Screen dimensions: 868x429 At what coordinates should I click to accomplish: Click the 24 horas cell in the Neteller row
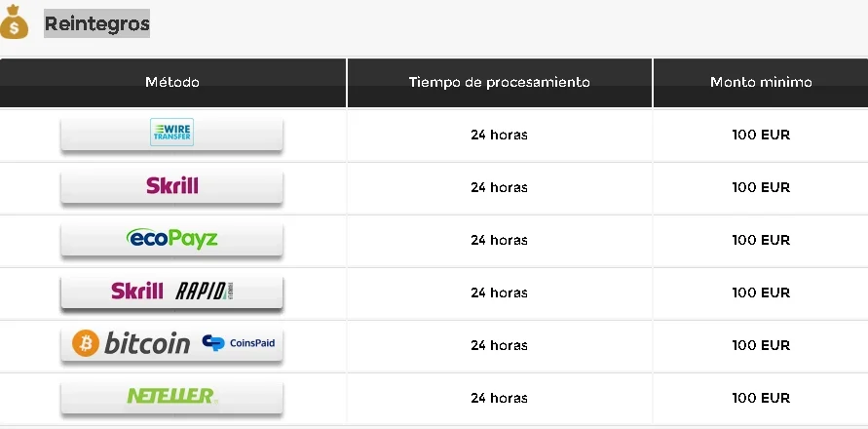[500, 398]
